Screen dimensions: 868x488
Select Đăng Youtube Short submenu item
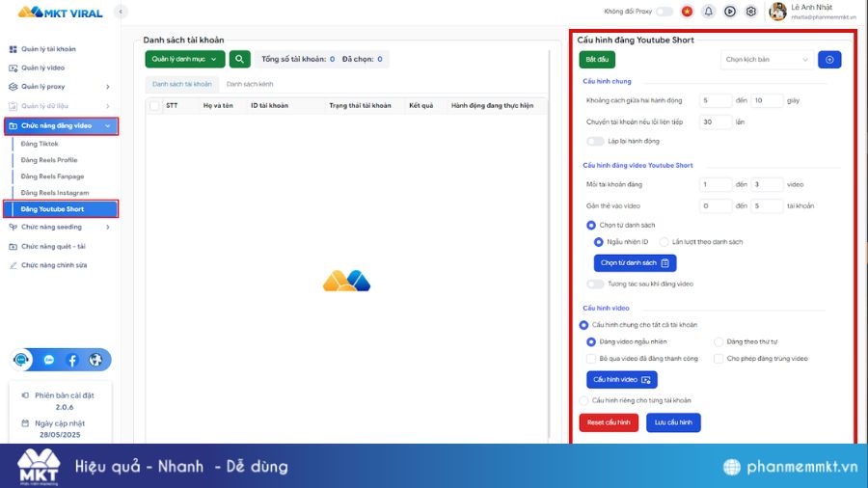click(61, 209)
